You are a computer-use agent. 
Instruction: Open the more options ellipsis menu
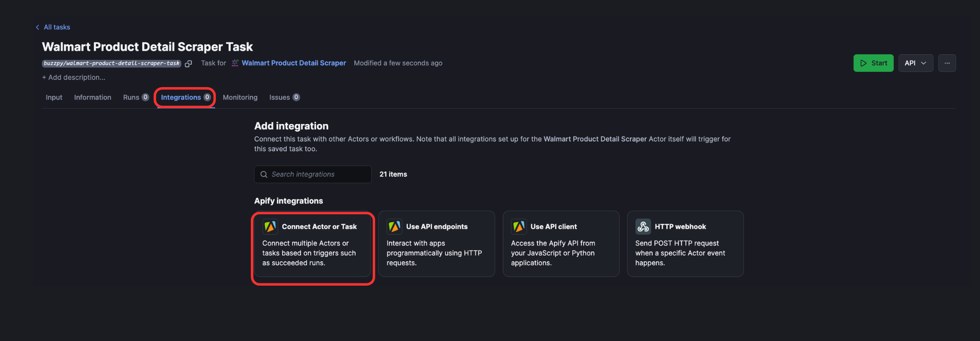[947, 63]
